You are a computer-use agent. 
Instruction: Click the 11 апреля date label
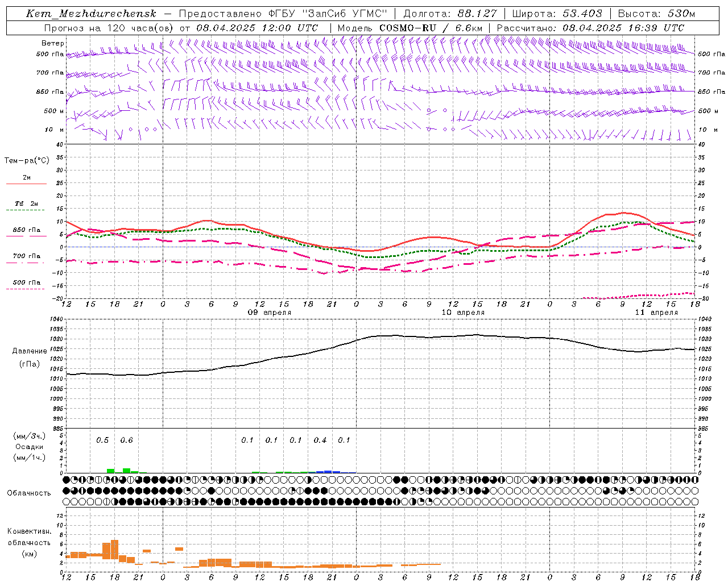[656, 313]
